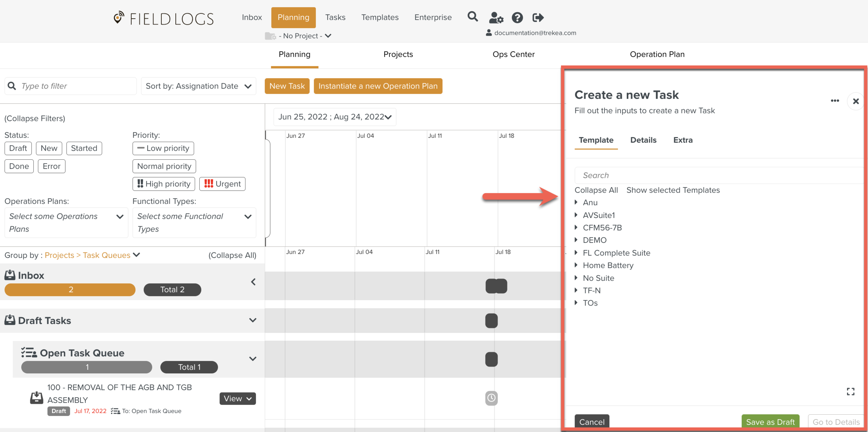Switch to the Projects tab
Viewport: 868px width, 432px height.
[x=398, y=54]
